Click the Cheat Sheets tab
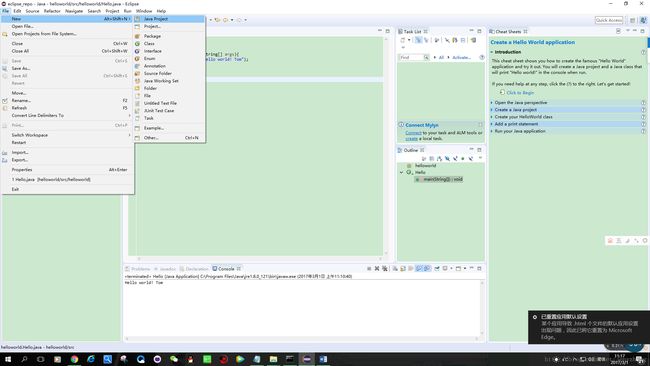 pos(508,32)
